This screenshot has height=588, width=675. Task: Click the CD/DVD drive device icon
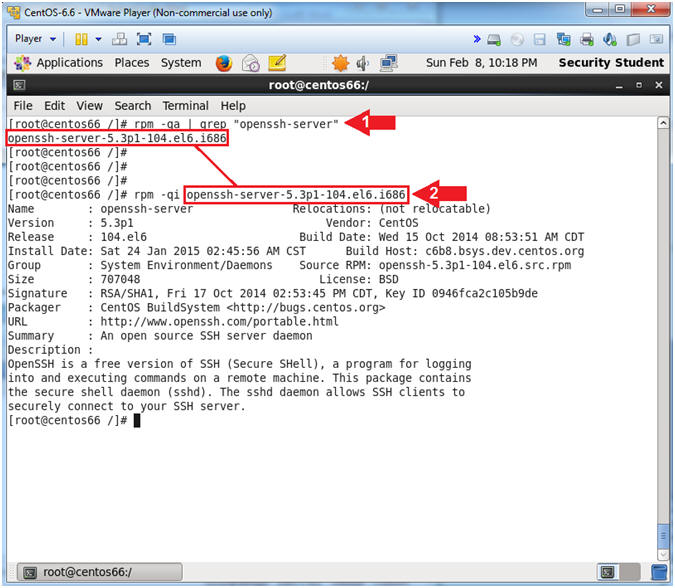click(x=517, y=40)
